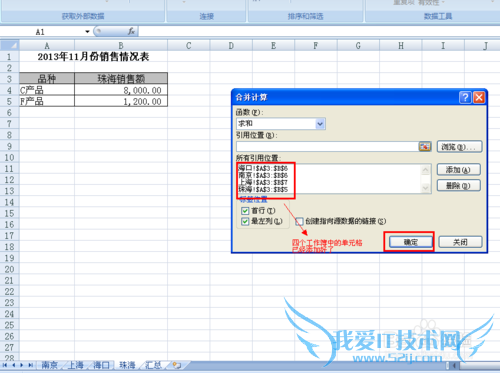Screen dimensions: 500x373
Task: Click the 引用位置 input field
Action: 327,147
